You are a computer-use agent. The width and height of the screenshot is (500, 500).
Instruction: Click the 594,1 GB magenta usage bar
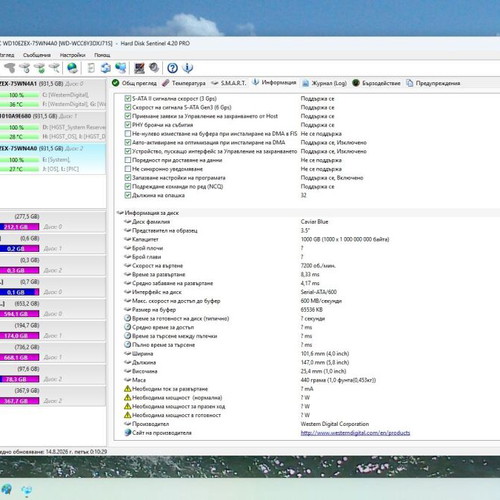click(19, 314)
